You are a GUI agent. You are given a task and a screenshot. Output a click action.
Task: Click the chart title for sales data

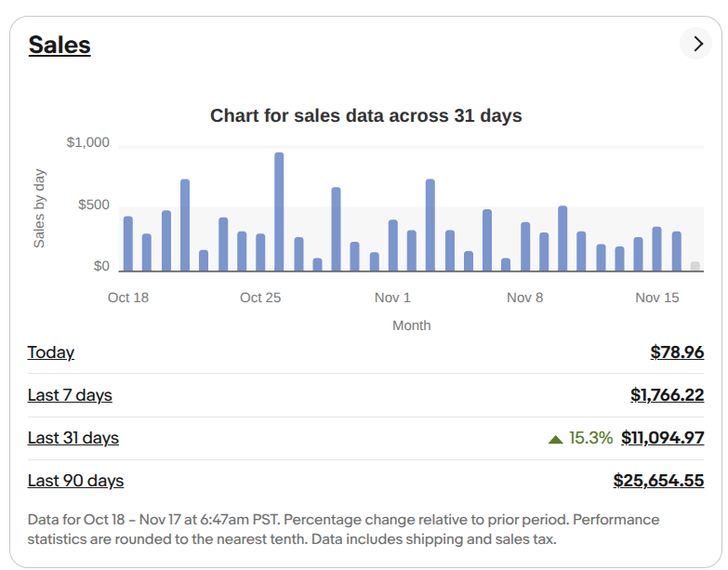coord(365,116)
